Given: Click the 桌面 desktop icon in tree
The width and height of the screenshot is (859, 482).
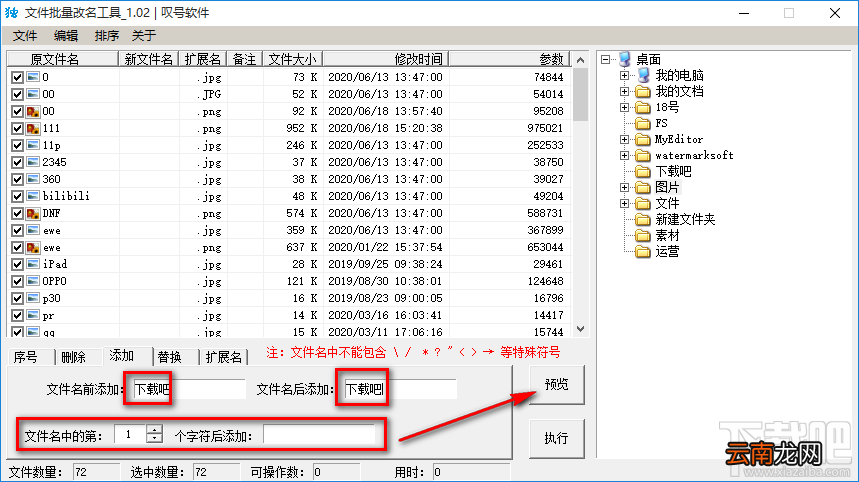Looking at the screenshot, I should [625, 59].
